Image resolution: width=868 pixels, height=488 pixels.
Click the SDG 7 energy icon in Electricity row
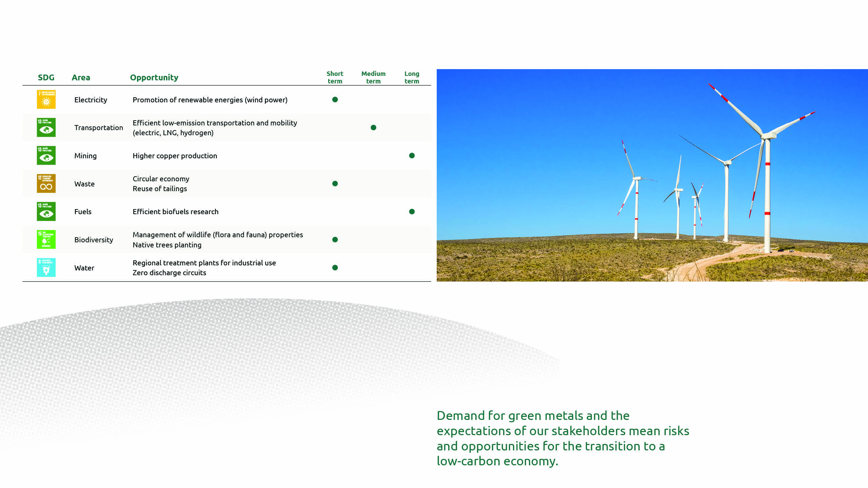click(46, 99)
